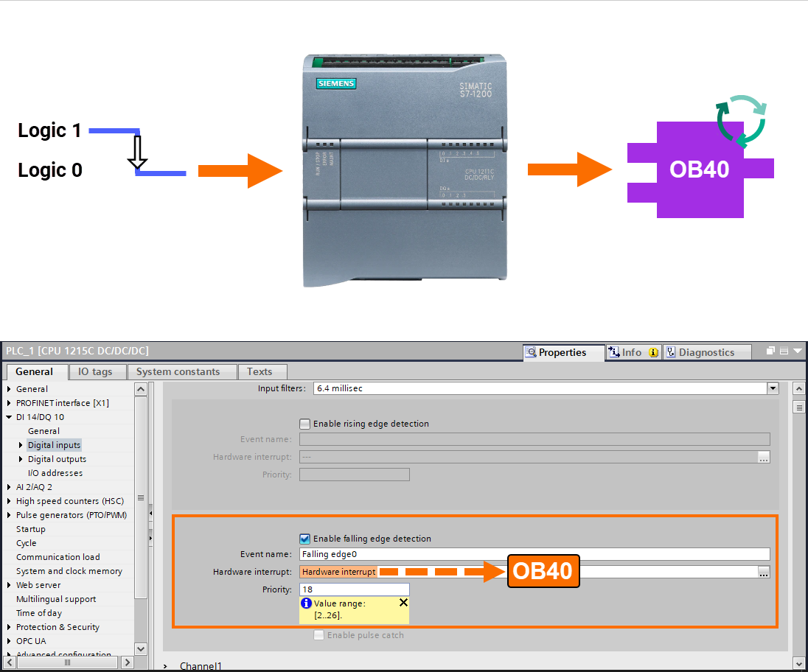The height and width of the screenshot is (672, 808).
Task: Click the tree horizontal scrollbar thumb
Action: [x=67, y=662]
